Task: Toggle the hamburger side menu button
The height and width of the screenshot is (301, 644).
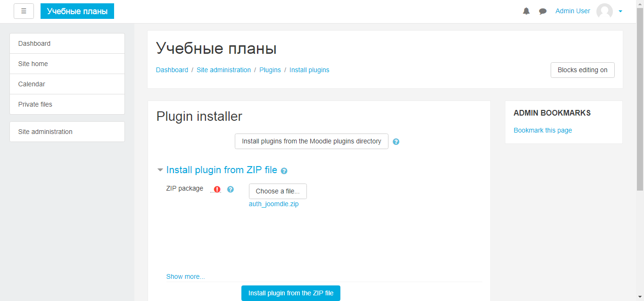Action: pos(24,11)
